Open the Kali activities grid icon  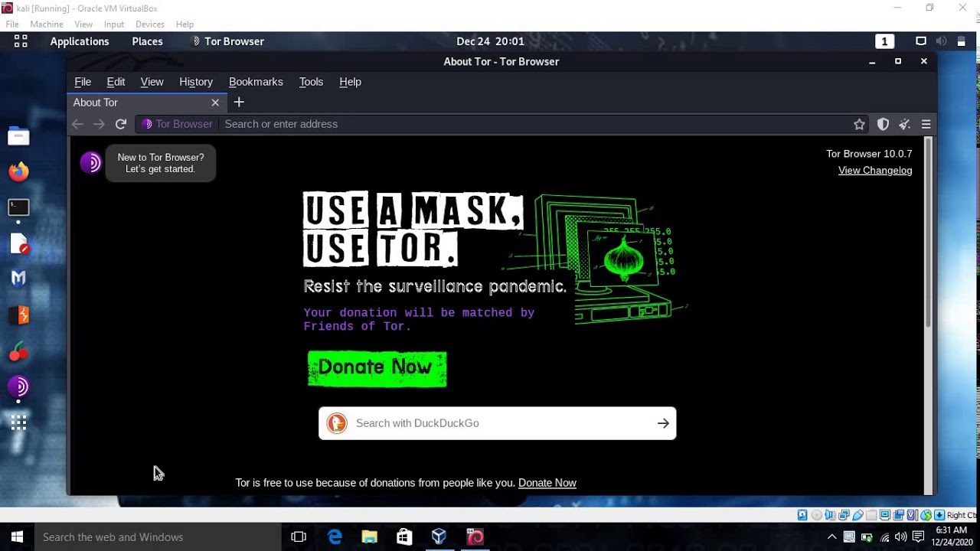point(21,41)
